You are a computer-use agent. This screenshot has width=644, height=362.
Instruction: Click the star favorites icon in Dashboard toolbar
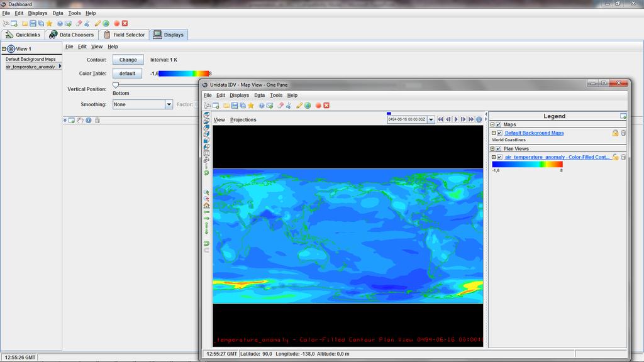click(49, 23)
